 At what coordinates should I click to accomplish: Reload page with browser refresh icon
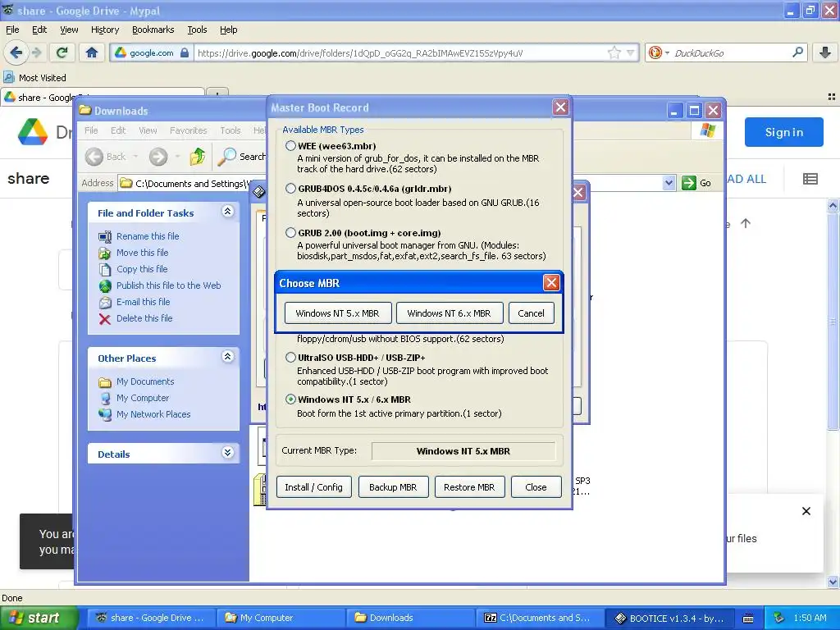coord(62,52)
